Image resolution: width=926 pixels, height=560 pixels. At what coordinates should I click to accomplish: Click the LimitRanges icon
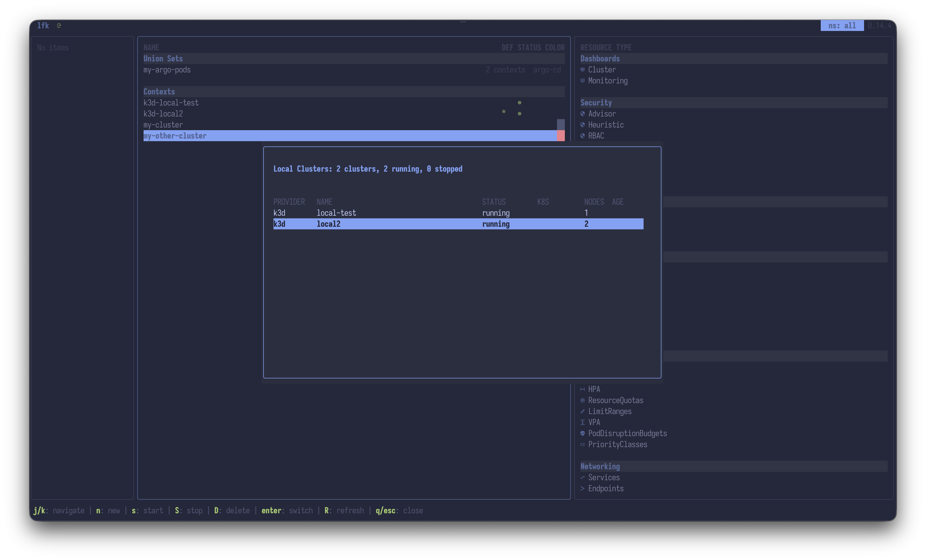(x=582, y=411)
